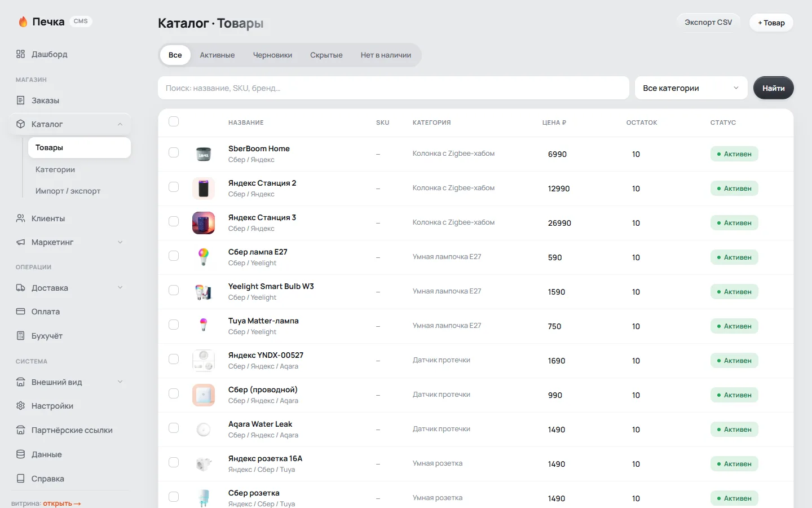Switch to the Активные tab
Viewport: 812px width, 508px height.
[x=217, y=55]
